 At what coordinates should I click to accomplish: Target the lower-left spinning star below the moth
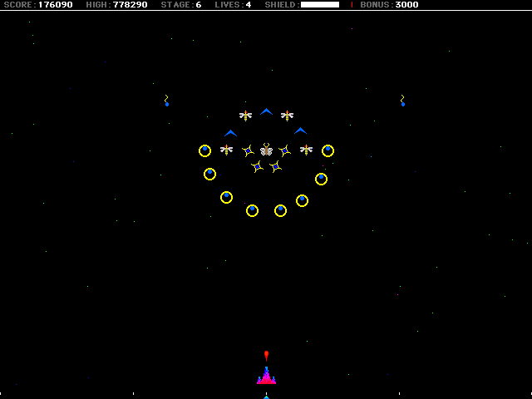pyautogui.click(x=257, y=166)
